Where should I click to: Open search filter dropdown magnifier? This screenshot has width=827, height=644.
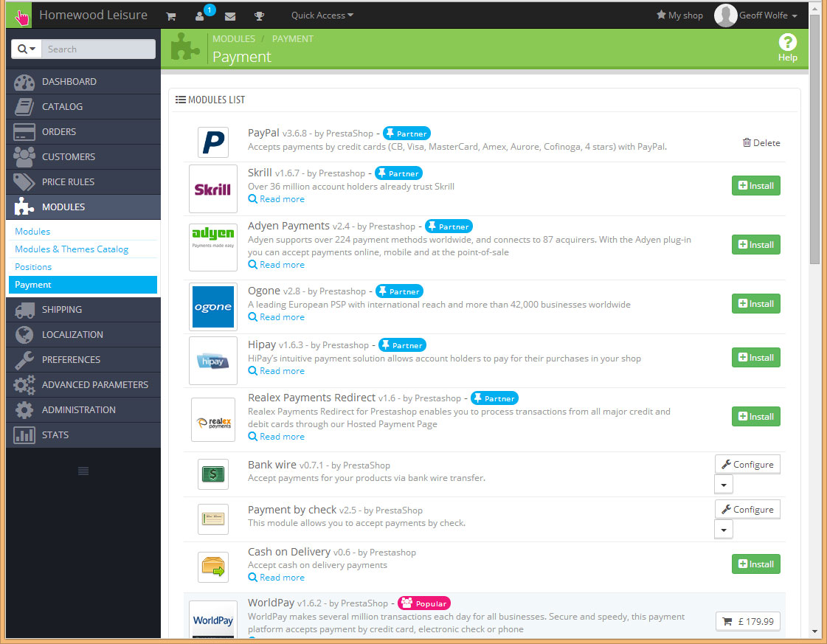click(x=27, y=49)
